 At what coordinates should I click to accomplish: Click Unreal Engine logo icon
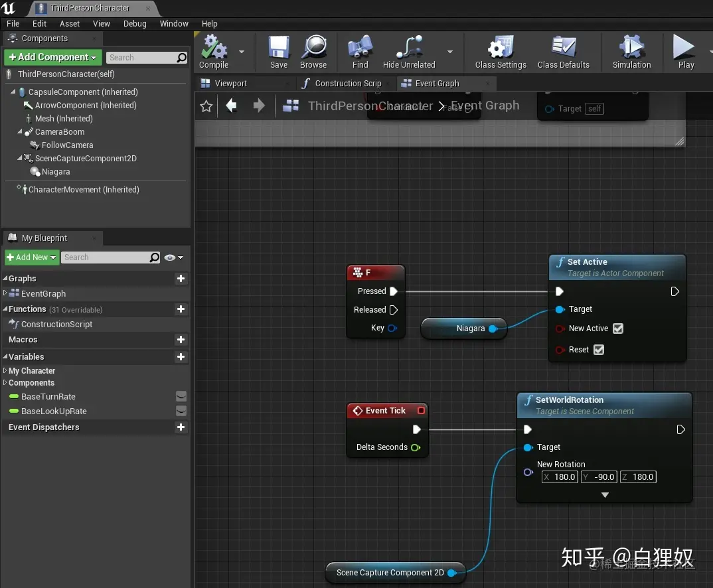[8, 8]
